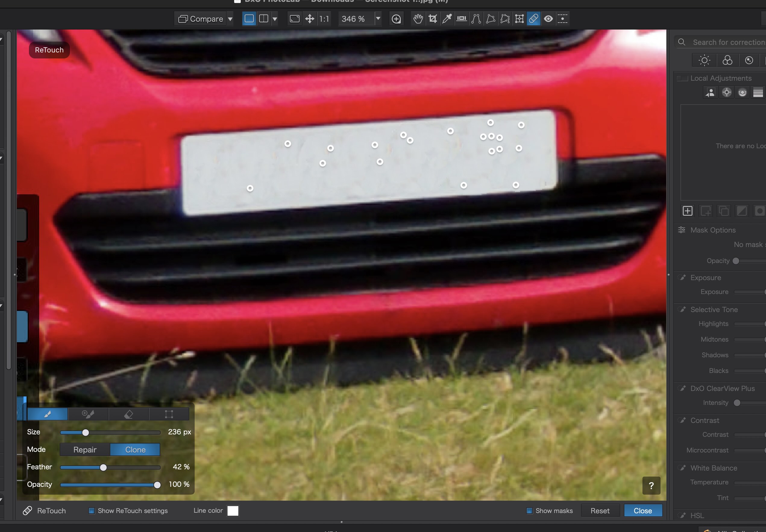Open the ReTouch help question button

pyautogui.click(x=651, y=486)
